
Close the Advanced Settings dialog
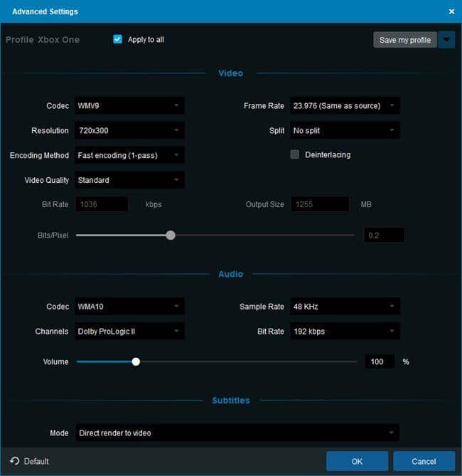point(451,11)
